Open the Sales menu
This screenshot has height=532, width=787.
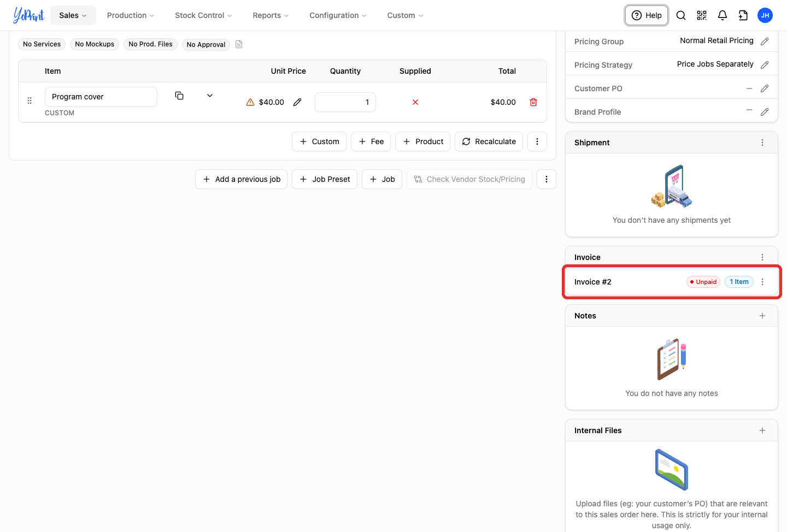point(73,15)
